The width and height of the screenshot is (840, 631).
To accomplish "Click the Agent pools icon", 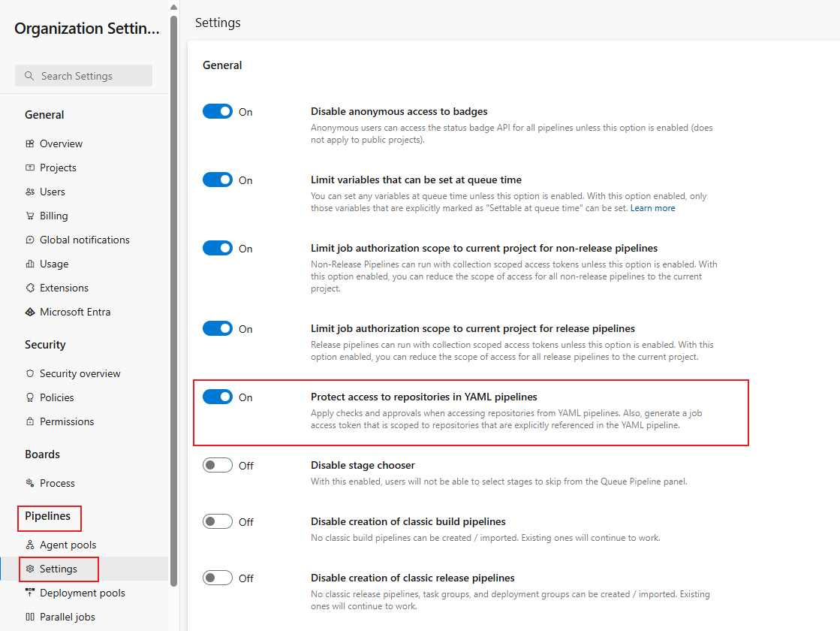I will 30,545.
